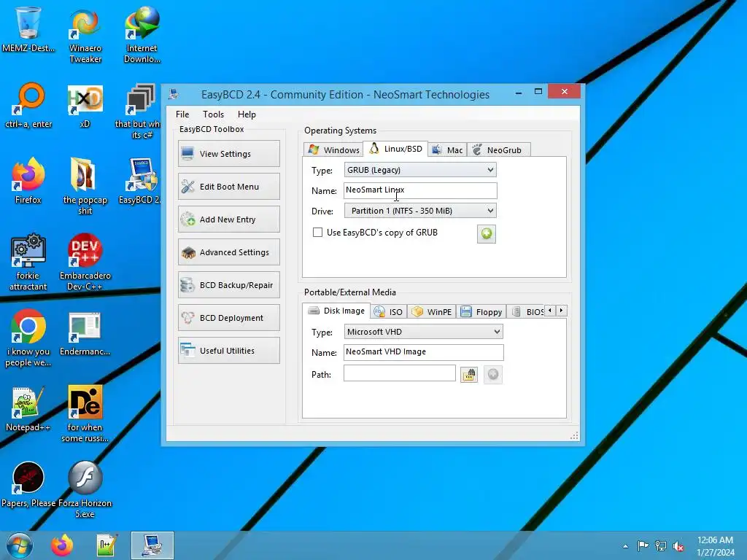This screenshot has height=560, width=747.
Task: Select the Papers, Please desktop icon
Action: tap(28, 485)
